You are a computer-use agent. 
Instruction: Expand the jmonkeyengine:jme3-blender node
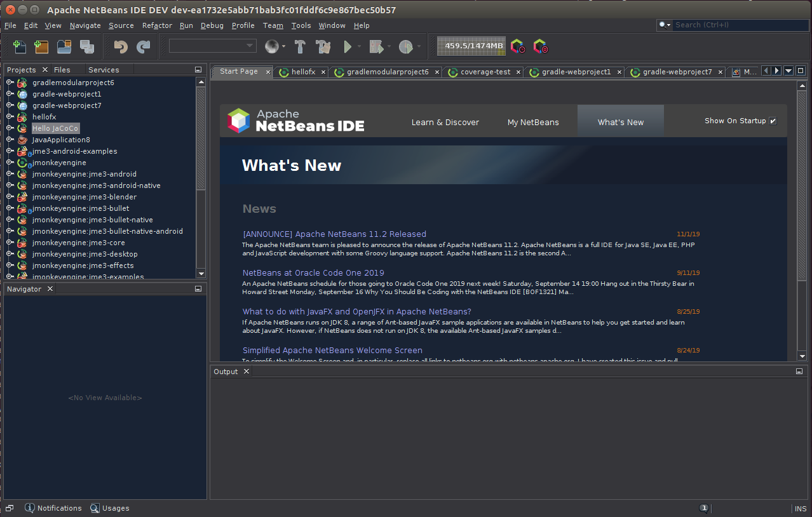10,197
